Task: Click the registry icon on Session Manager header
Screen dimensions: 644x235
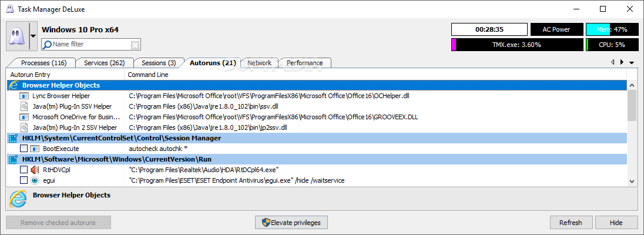Action: 13,138
